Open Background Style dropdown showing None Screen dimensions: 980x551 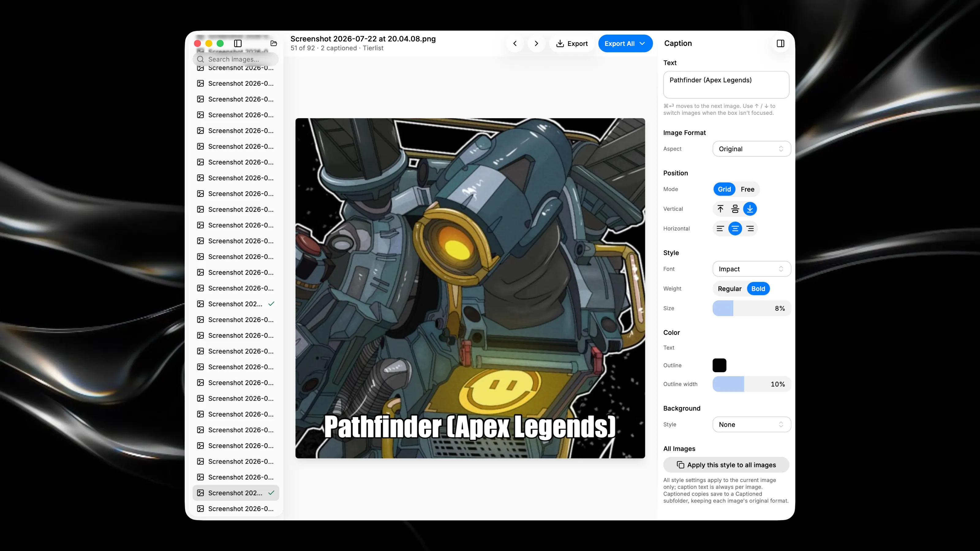[x=751, y=424]
